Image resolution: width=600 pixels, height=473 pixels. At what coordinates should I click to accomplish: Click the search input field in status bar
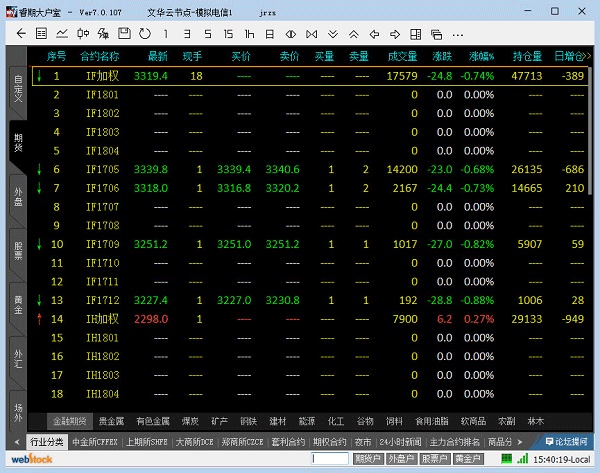330,458
